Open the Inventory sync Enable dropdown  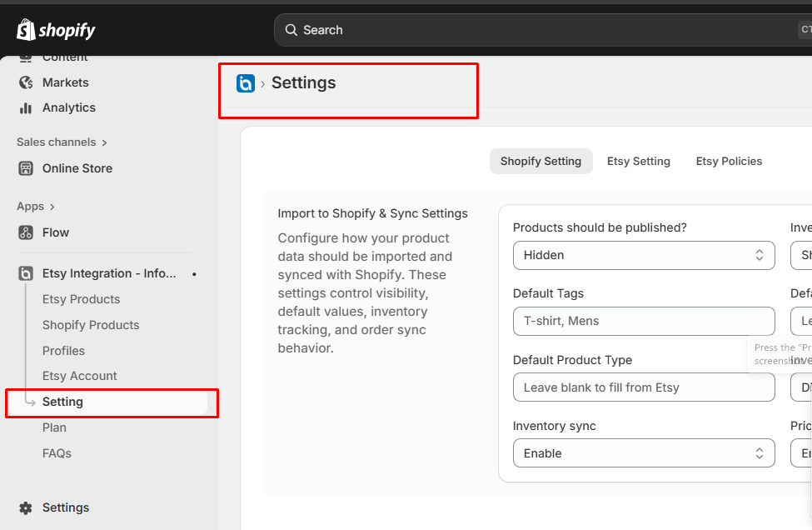tap(644, 453)
